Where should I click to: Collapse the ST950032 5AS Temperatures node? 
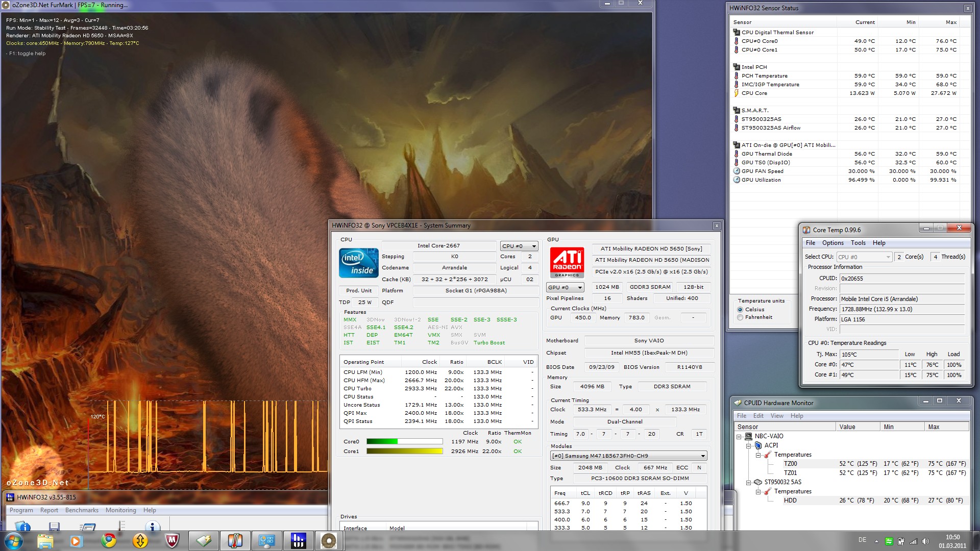tap(758, 492)
